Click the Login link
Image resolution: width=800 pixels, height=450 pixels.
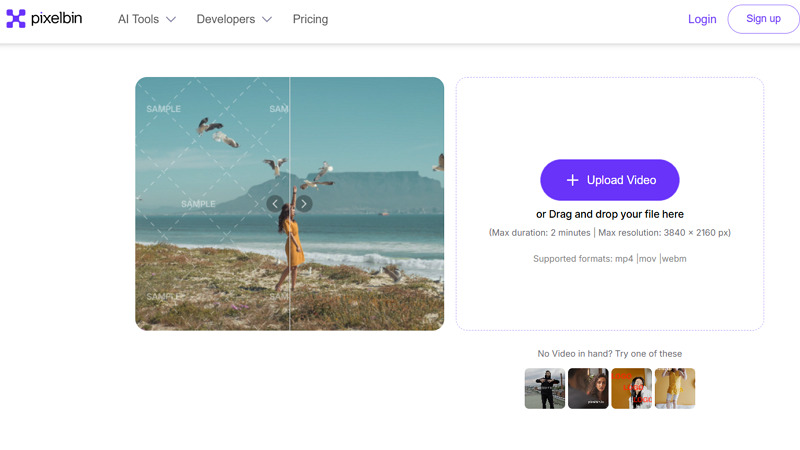pos(702,19)
